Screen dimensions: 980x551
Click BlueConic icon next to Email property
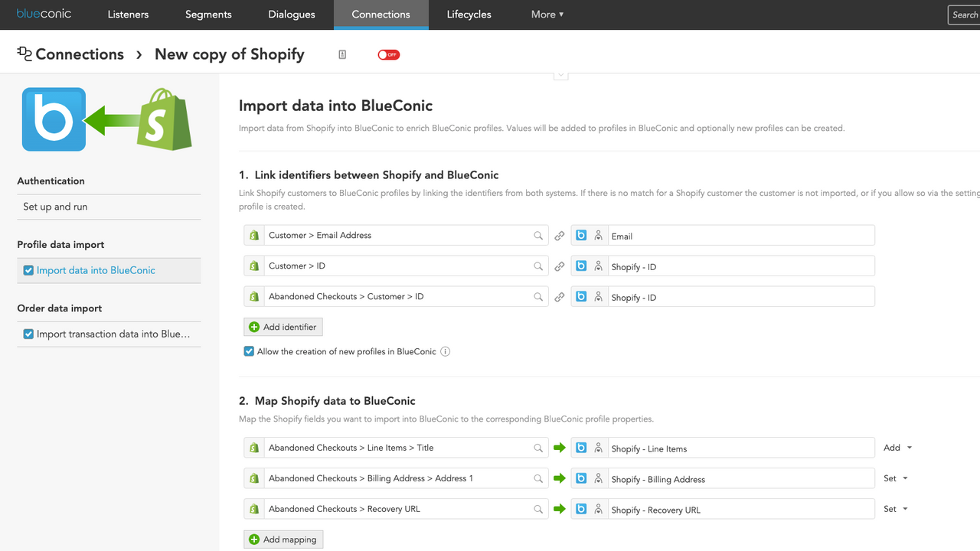pyautogui.click(x=581, y=235)
